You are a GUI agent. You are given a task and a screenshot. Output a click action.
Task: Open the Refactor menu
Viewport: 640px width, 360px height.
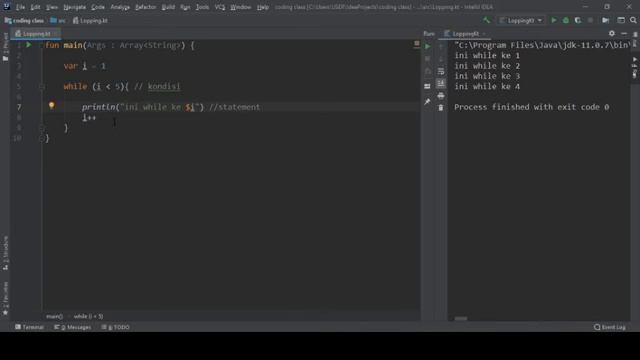[x=146, y=7]
